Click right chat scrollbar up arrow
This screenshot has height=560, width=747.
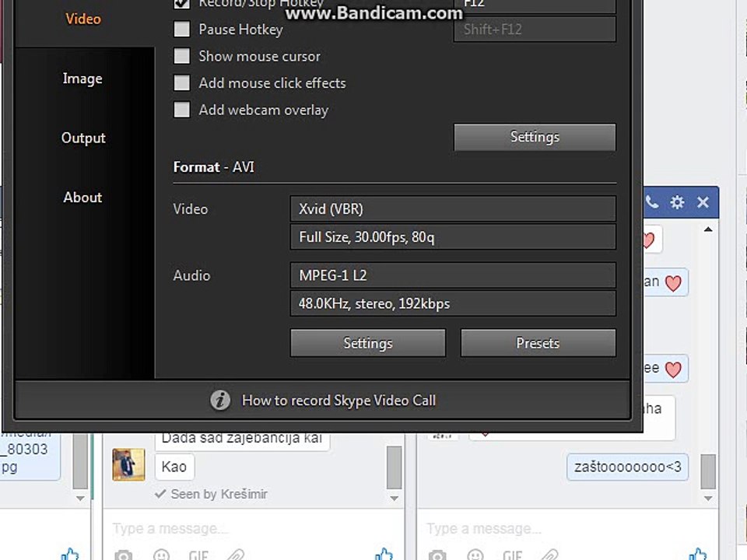(708, 229)
